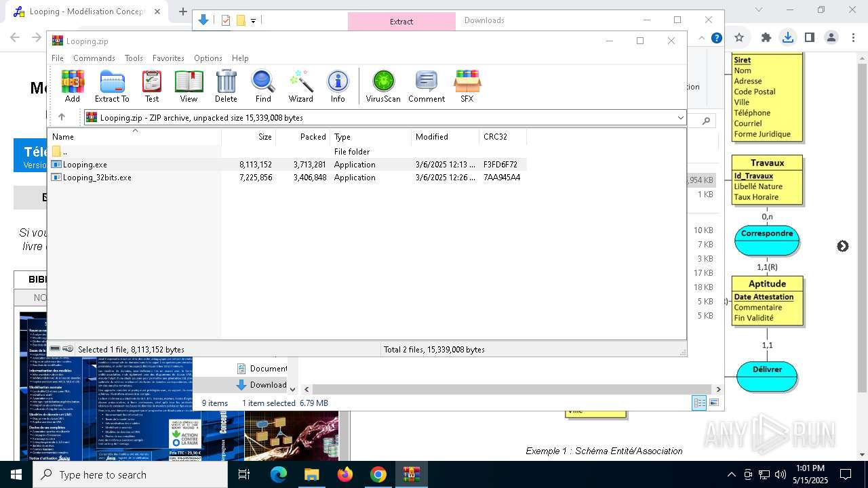This screenshot has width=868, height=488.
Task: Create SFX archive icon
Action: point(467,86)
